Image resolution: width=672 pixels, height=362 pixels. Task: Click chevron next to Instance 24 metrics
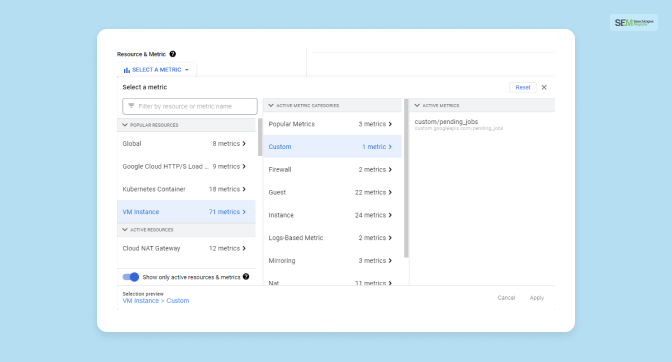390,215
